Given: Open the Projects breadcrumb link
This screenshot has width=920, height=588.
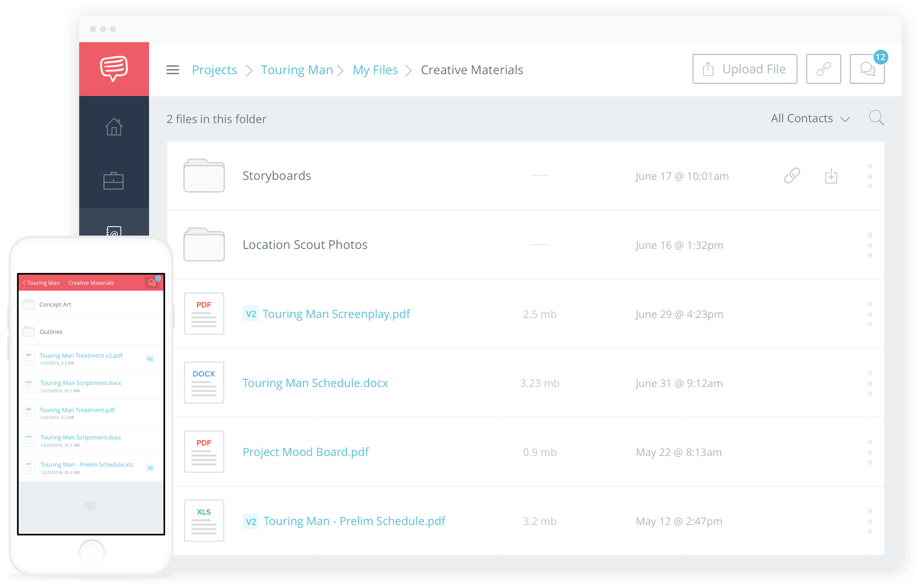Looking at the screenshot, I should 214,69.
